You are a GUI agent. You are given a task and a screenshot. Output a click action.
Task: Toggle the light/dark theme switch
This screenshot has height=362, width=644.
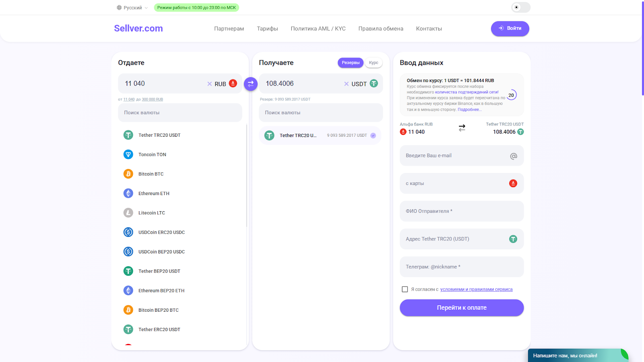pyautogui.click(x=520, y=7)
